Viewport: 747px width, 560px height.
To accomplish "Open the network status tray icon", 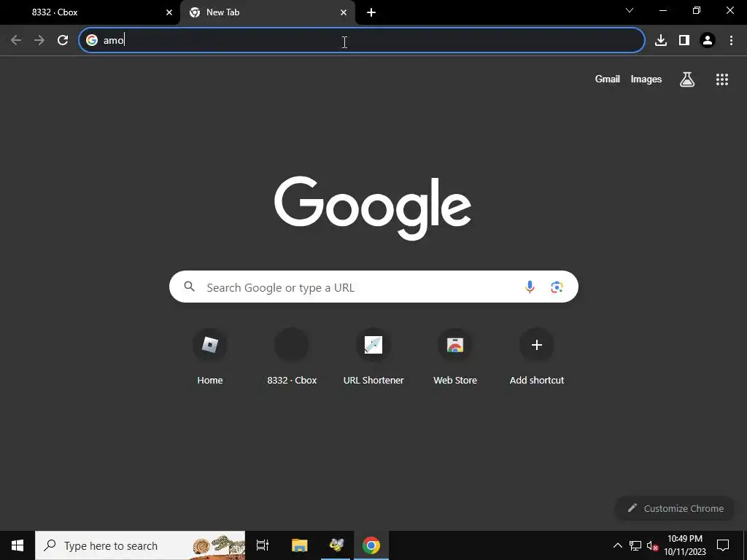I will [x=635, y=545].
